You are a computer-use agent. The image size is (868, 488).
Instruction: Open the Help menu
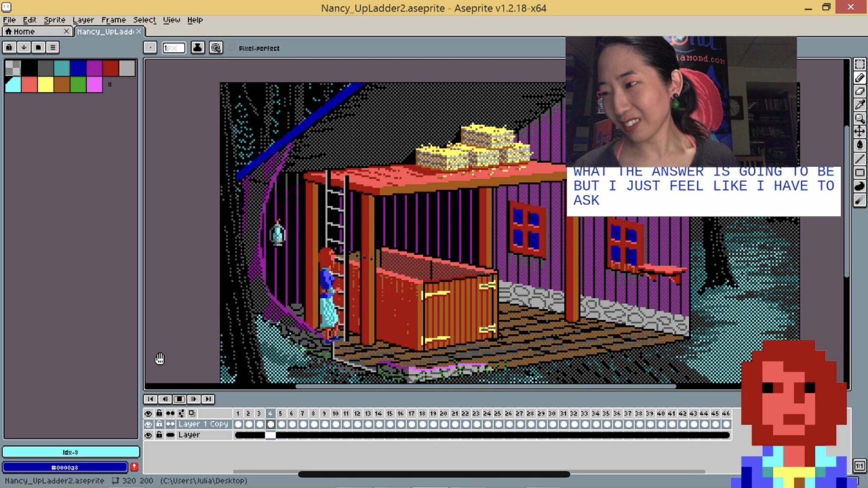tap(195, 20)
